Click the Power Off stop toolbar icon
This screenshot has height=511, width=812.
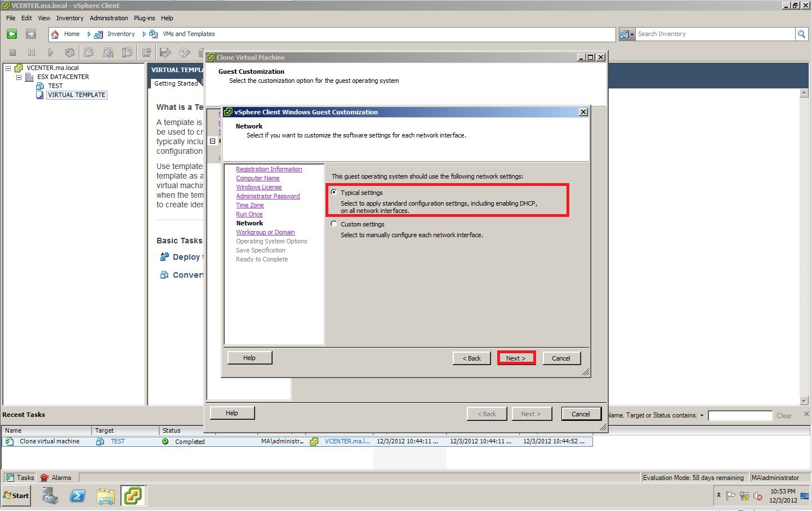[12, 52]
